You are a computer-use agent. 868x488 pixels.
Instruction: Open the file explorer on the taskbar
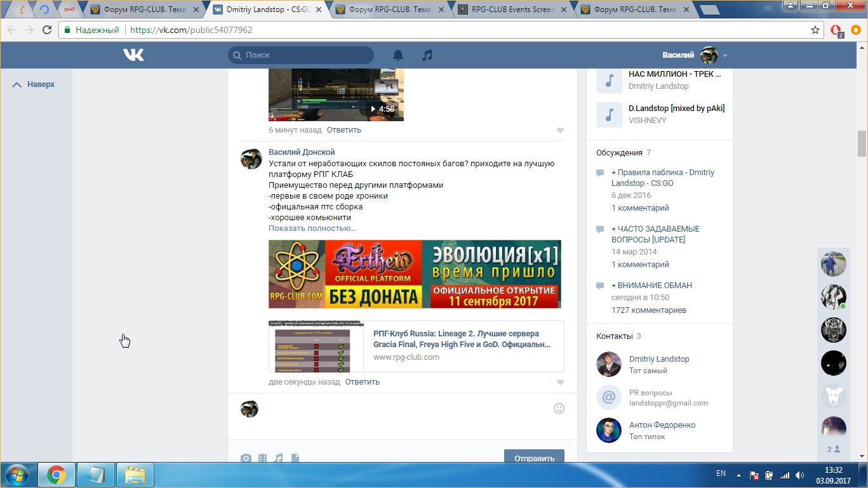135,475
